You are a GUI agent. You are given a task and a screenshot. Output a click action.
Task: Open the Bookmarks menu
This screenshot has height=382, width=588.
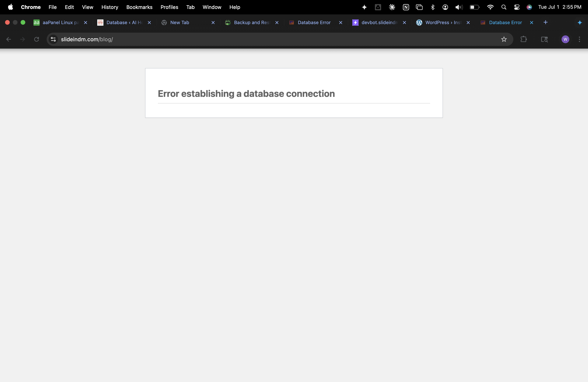pyautogui.click(x=139, y=7)
